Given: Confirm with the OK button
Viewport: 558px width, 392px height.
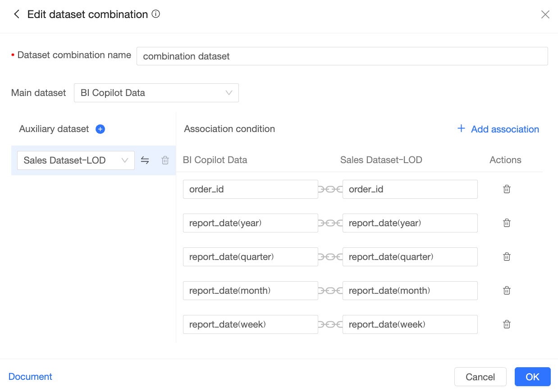Looking at the screenshot, I should 532,377.
